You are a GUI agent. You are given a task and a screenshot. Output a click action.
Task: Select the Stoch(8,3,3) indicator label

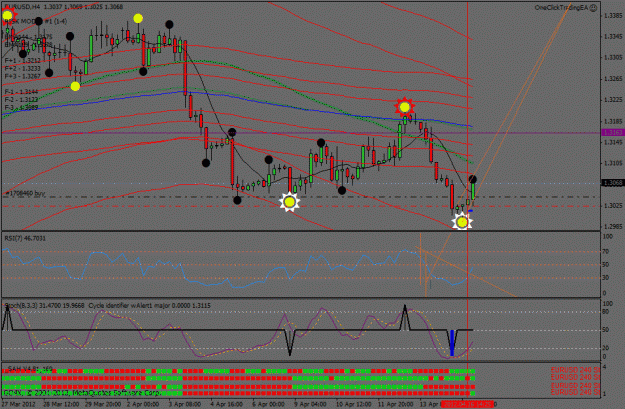pos(45,305)
